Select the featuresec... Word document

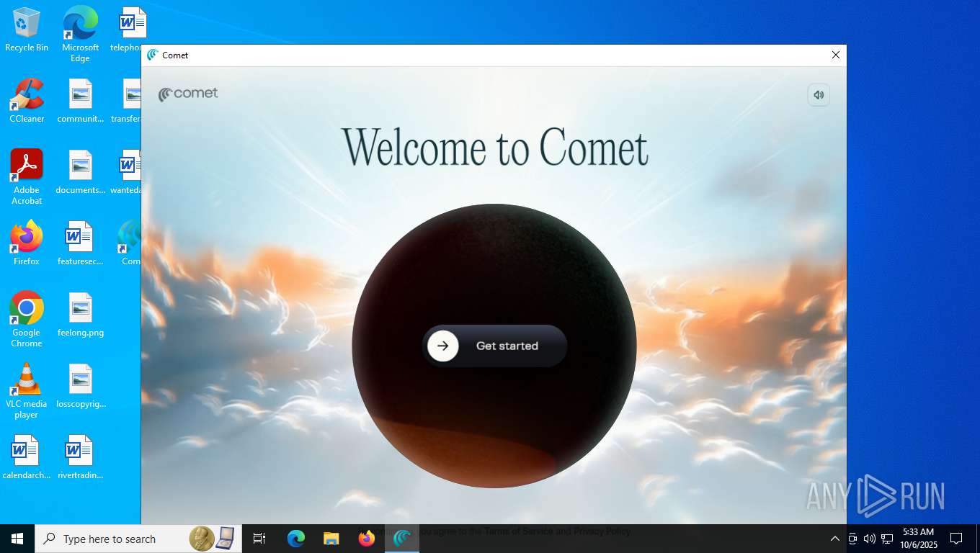(81, 243)
